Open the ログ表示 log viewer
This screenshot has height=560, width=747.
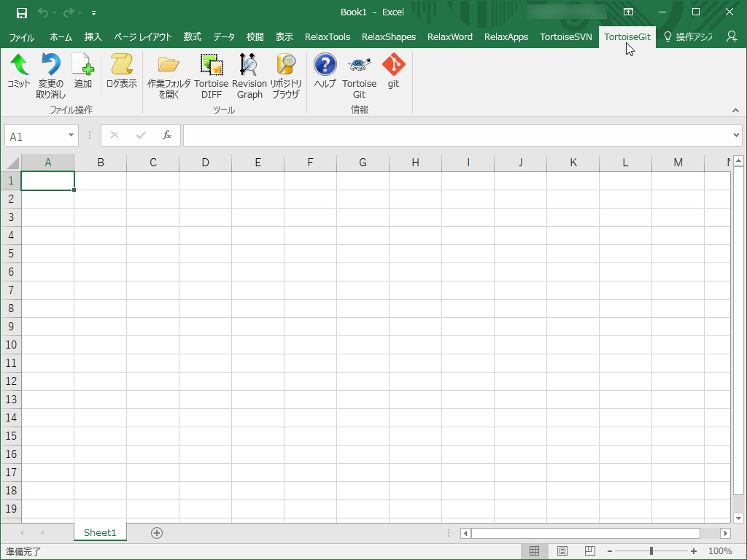pyautogui.click(x=121, y=73)
